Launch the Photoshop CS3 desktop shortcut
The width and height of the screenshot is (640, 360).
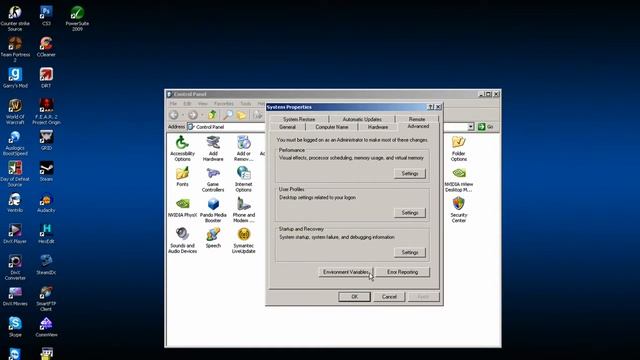[x=46, y=16]
